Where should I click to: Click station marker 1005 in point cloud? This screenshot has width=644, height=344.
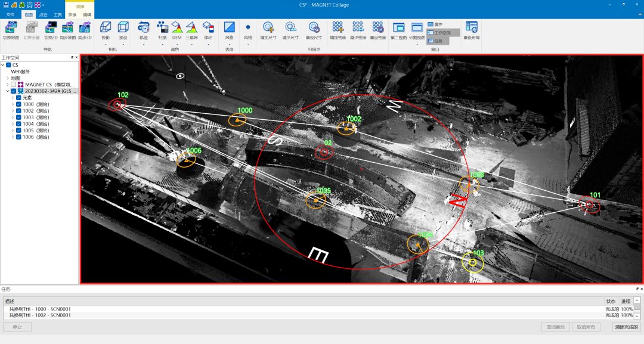tap(315, 200)
